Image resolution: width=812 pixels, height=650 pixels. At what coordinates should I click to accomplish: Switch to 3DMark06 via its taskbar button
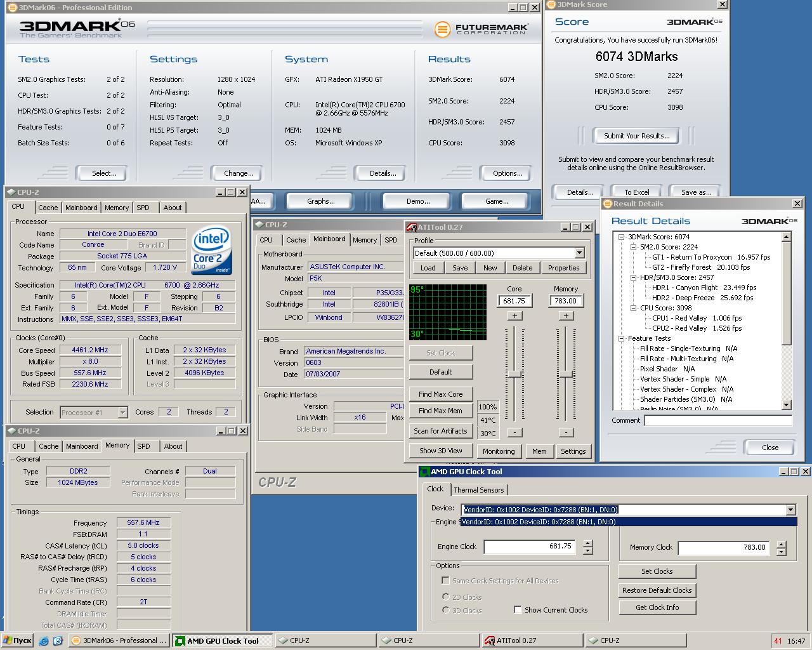pos(119,641)
